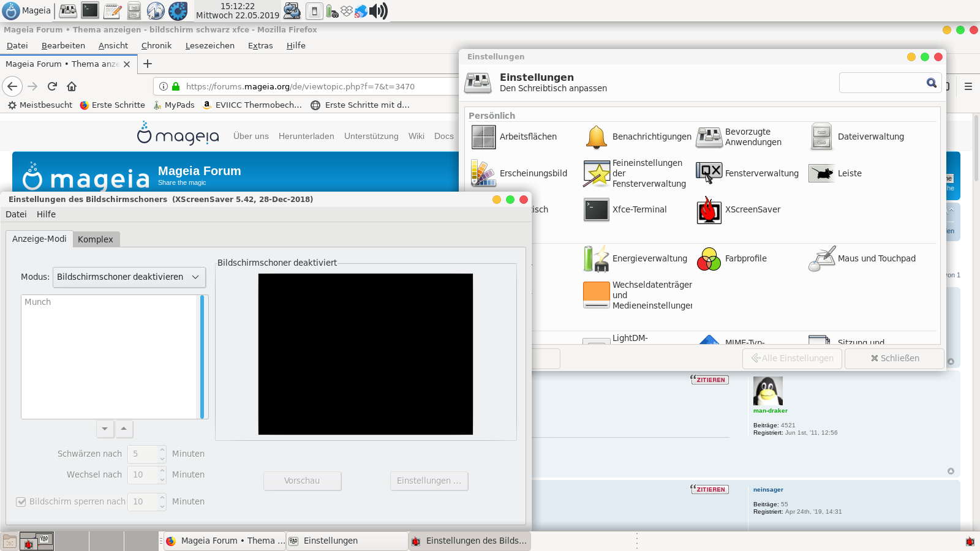Open Bevorzugte Anwendungen settings

[x=739, y=137]
